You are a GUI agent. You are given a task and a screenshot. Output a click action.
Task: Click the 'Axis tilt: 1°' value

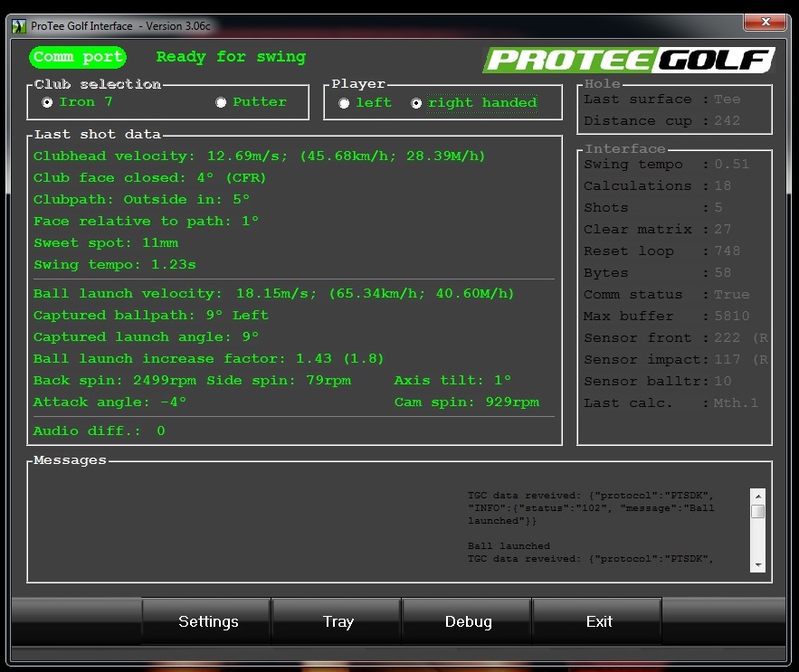(452, 381)
